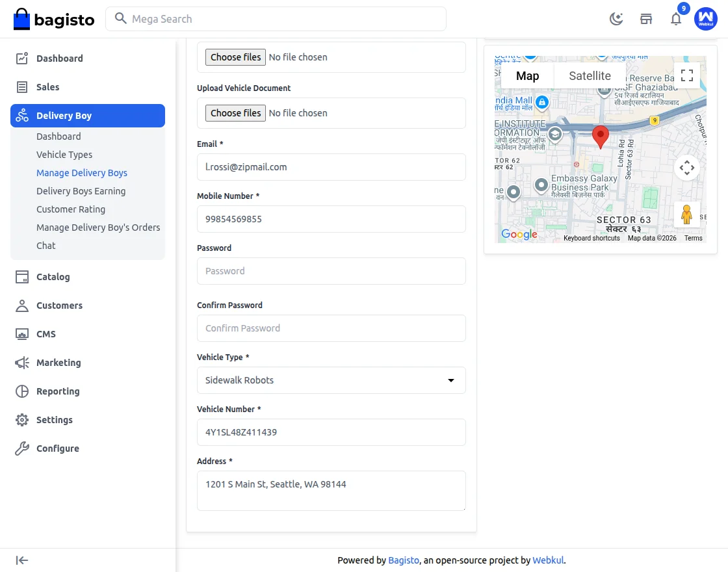Open Settings in sidebar
Viewport: 728px width, 572px height.
[x=55, y=420]
